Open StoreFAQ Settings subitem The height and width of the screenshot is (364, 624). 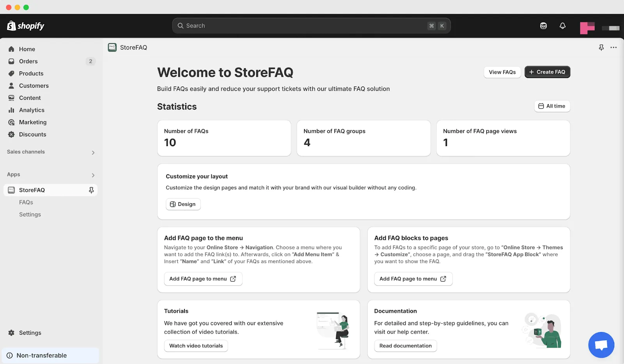(x=30, y=214)
